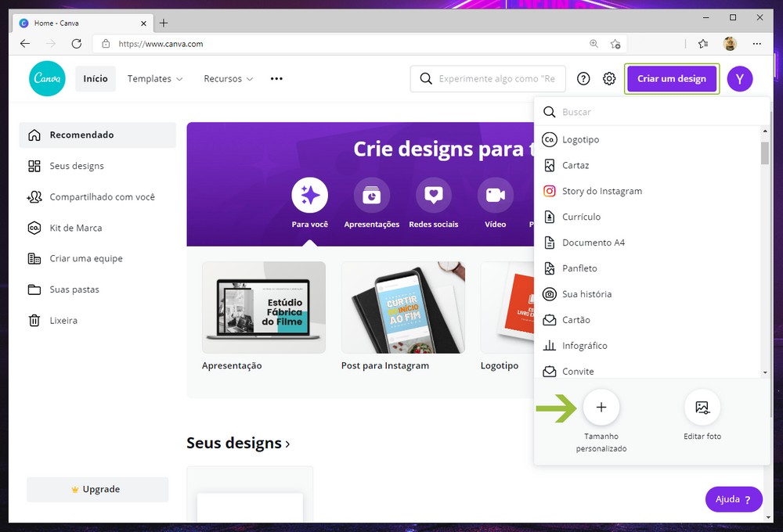Image resolution: width=783 pixels, height=532 pixels.
Task: Open a new browser tab
Action: [x=164, y=23]
